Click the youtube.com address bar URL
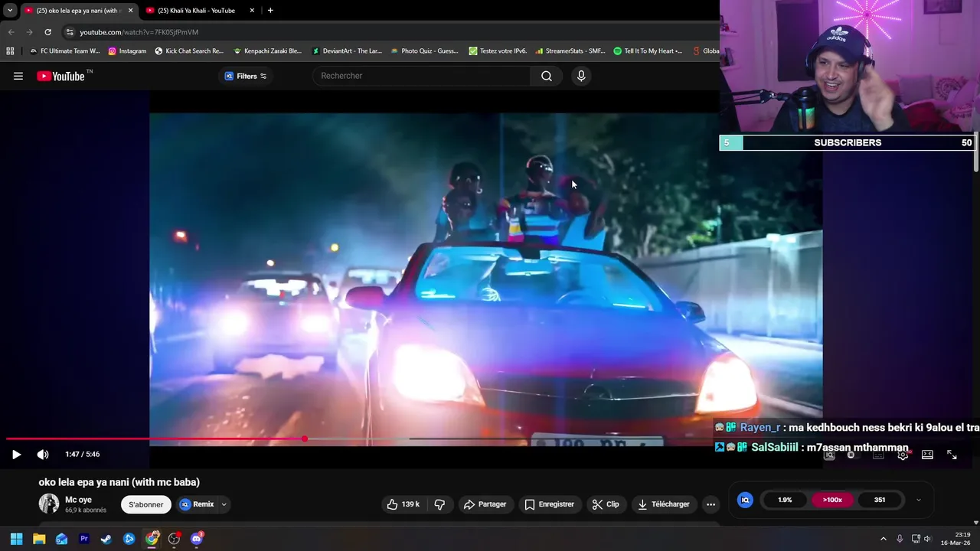Image resolution: width=980 pixels, height=551 pixels. [139, 32]
